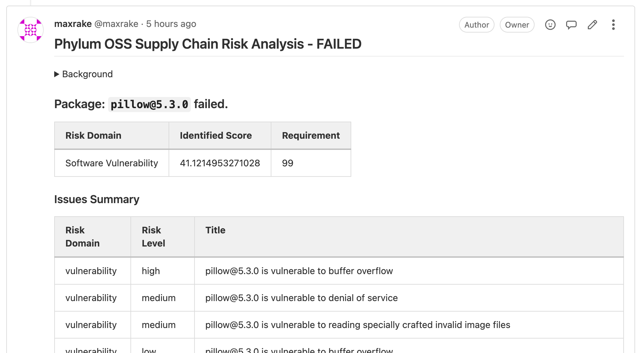Screen dimensions: 644x353
Task: Open maxrake's profile via username
Action: (x=73, y=24)
